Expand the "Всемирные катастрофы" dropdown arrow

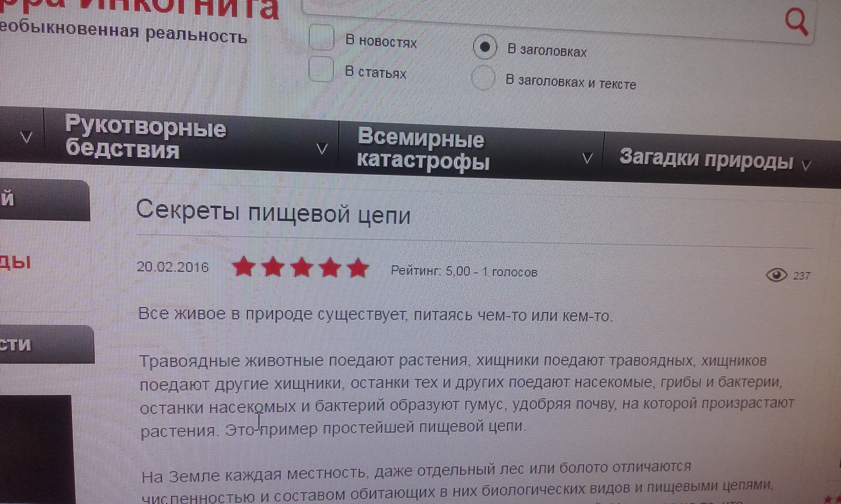587,157
